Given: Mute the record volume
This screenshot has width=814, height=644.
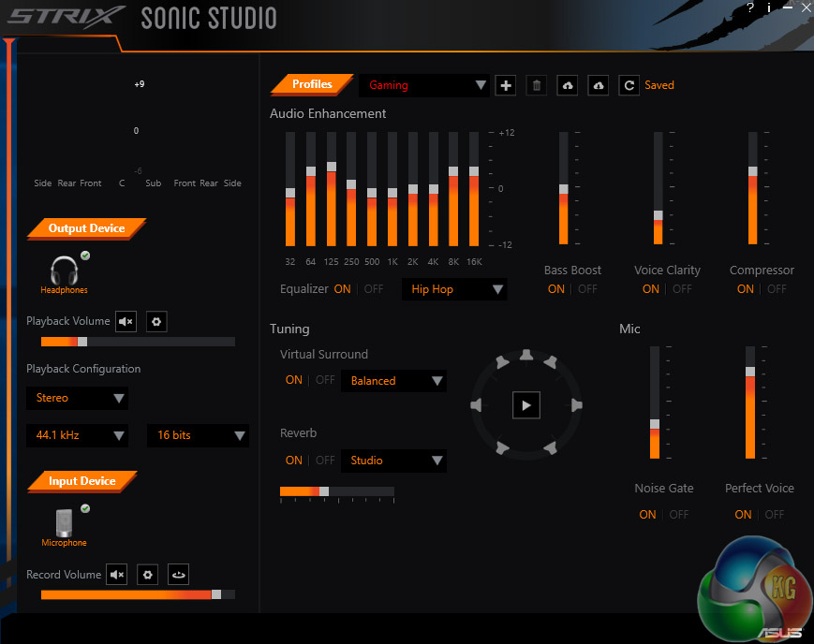Looking at the screenshot, I should pos(117,575).
